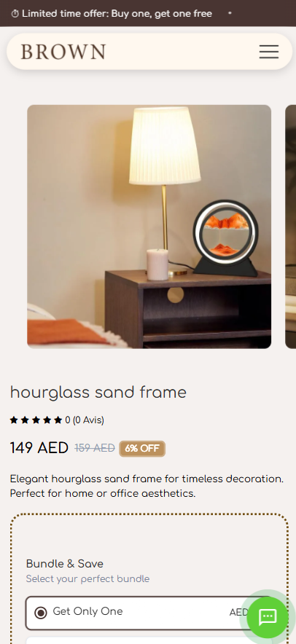Click the Select your perfect bundle subtitle
Viewport: 296px width, 644px height.
[x=87, y=579]
